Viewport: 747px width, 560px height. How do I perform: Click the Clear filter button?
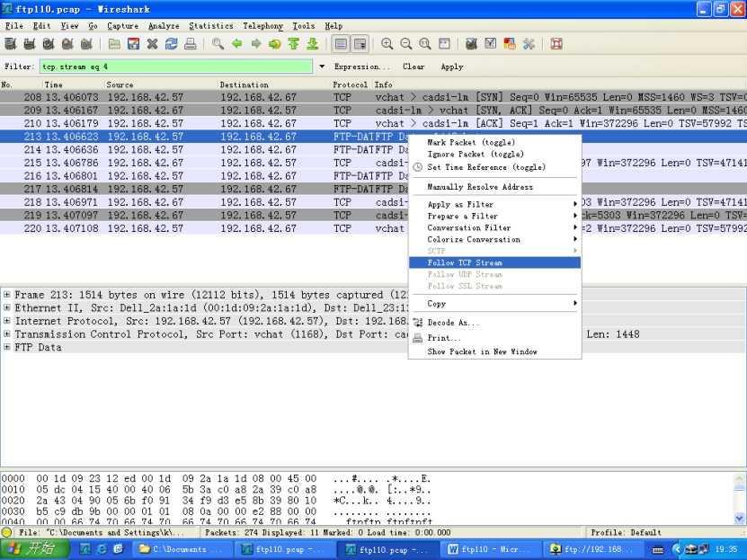coord(414,67)
